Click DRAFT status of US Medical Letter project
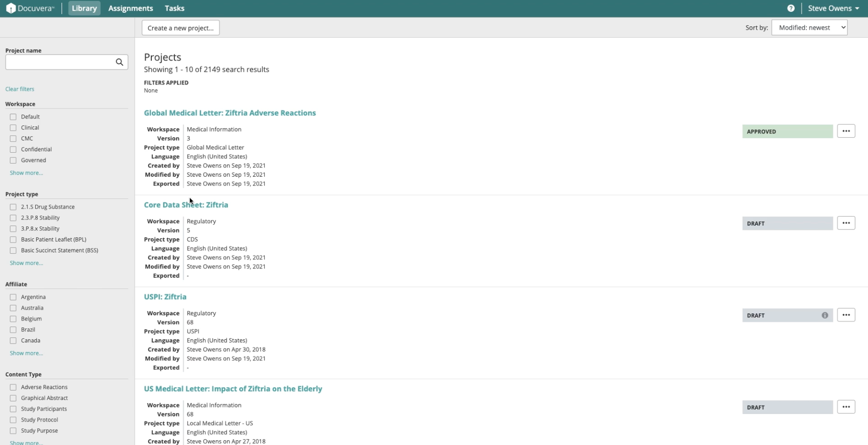 pos(788,407)
